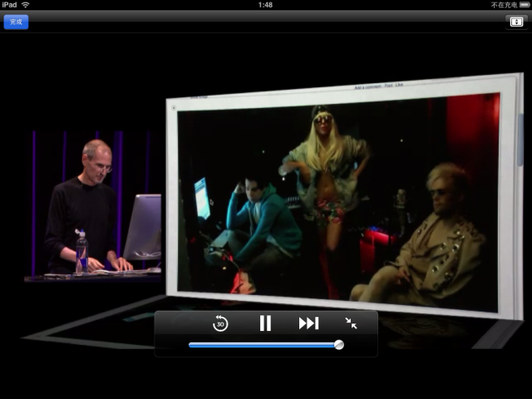This screenshot has height=399, width=532.
Task: Tap the blue 完成 (Done) button
Action: coord(16,22)
